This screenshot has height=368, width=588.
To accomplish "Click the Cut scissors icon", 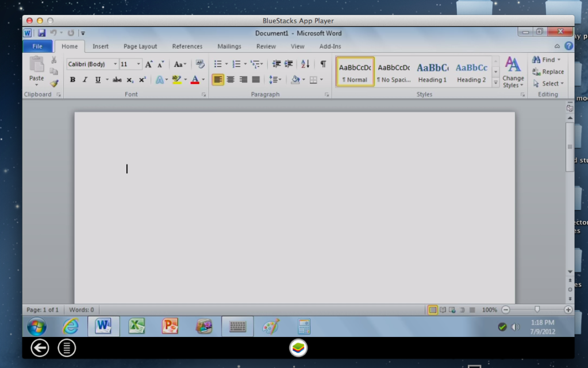I will click(54, 60).
